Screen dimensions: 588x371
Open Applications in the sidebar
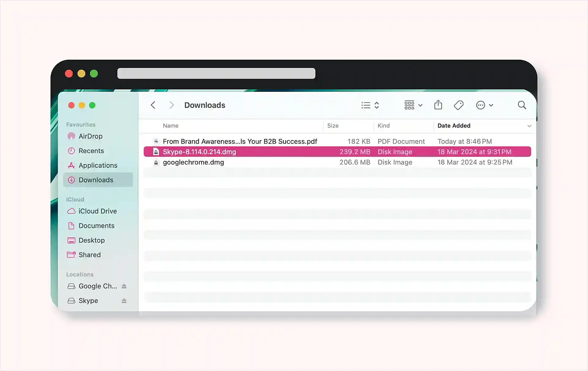98,165
